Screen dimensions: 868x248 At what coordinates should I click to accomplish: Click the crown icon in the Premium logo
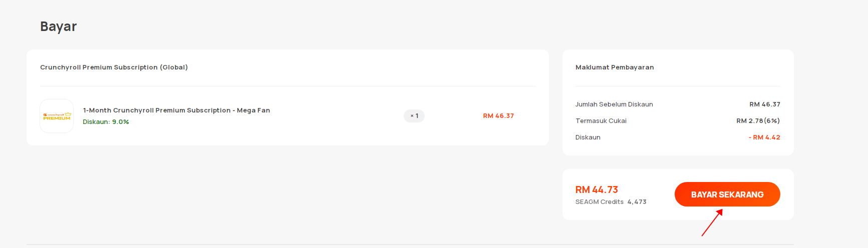(x=68, y=114)
